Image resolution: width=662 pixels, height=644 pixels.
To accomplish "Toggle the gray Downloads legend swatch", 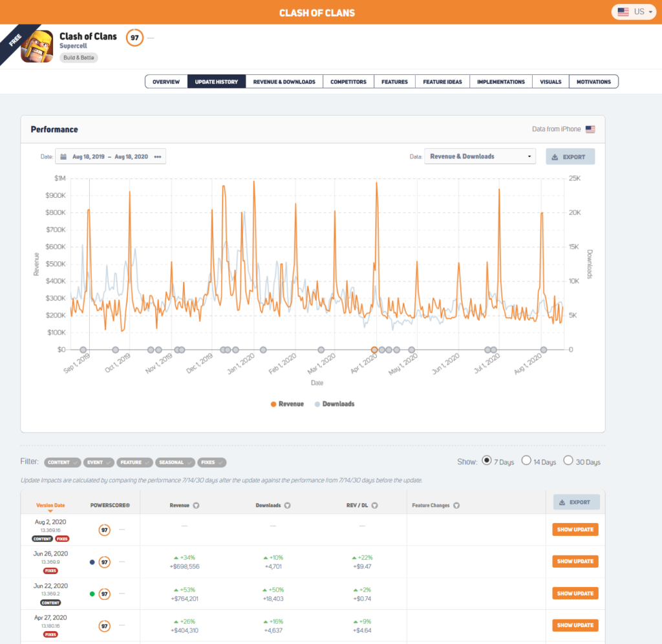I will pyautogui.click(x=317, y=404).
